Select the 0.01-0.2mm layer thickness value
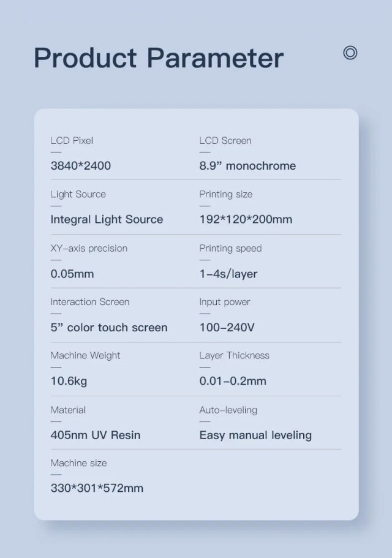The width and height of the screenshot is (392, 558). pos(233,381)
